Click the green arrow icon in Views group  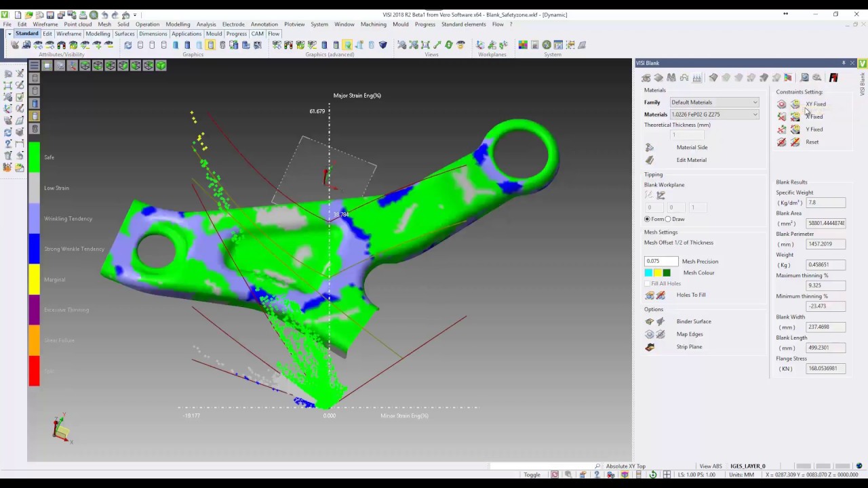(437, 45)
